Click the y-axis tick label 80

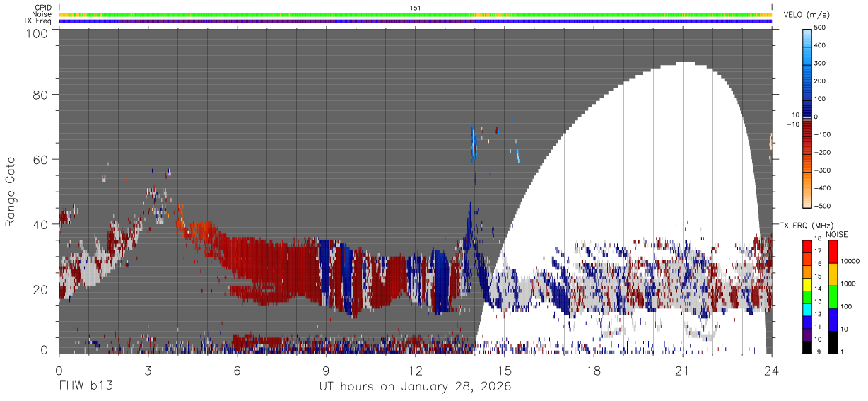click(40, 95)
